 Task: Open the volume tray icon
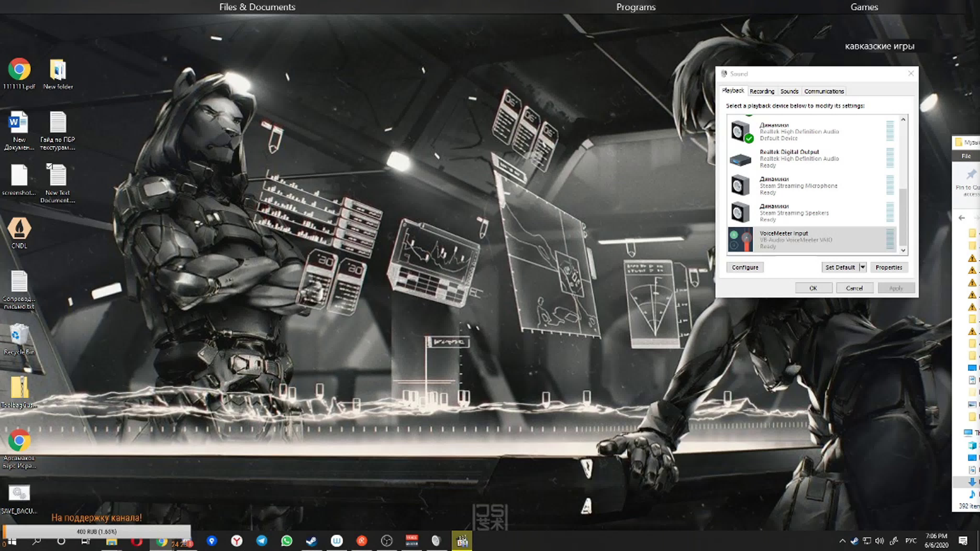pos(880,541)
